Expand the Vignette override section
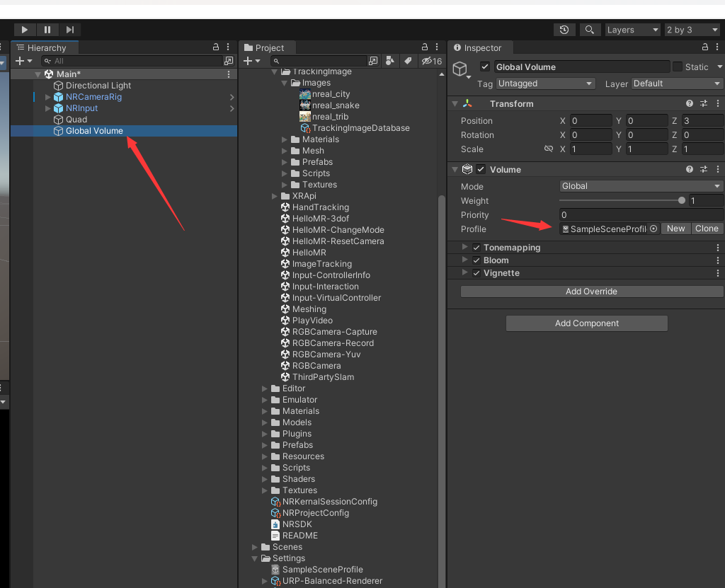Screen dimensions: 725x588 pos(465,273)
